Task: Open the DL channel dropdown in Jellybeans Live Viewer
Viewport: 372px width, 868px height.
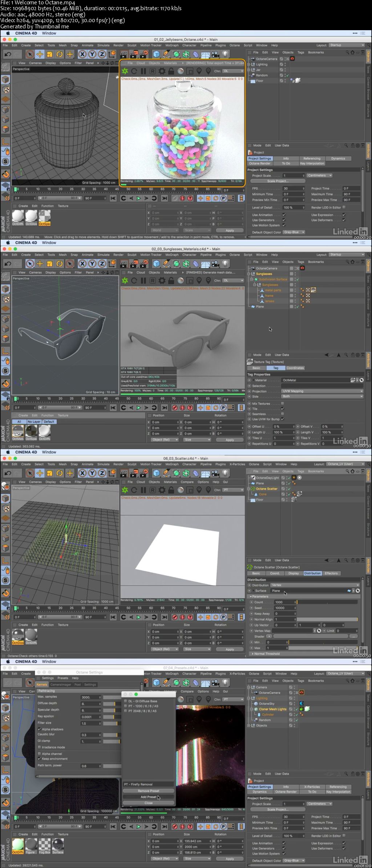Action: click(x=233, y=71)
